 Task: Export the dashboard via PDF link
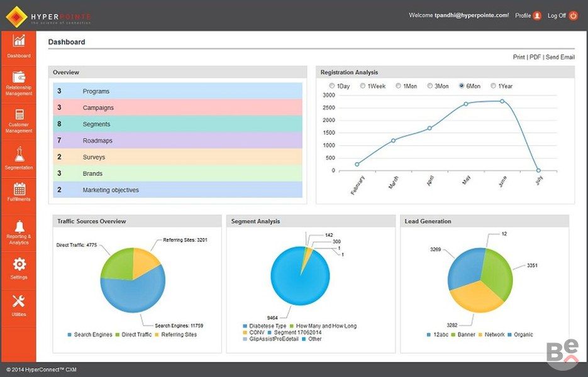pyautogui.click(x=535, y=57)
